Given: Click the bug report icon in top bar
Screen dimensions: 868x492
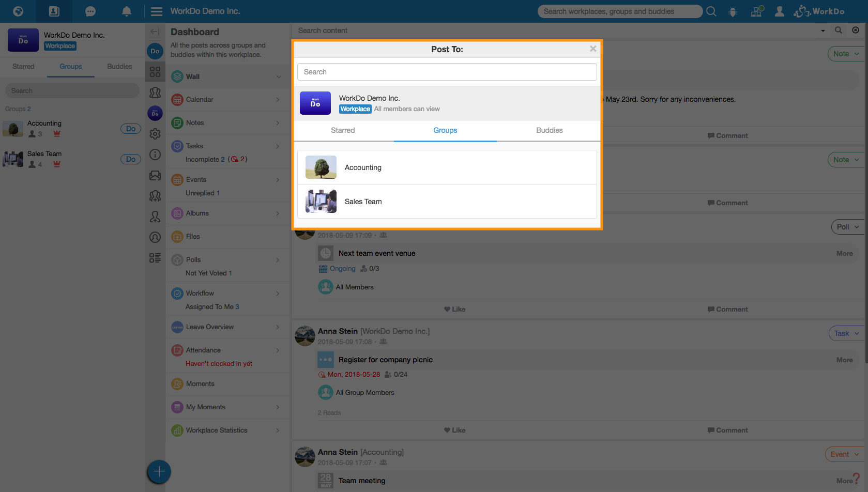Looking at the screenshot, I should (x=733, y=11).
